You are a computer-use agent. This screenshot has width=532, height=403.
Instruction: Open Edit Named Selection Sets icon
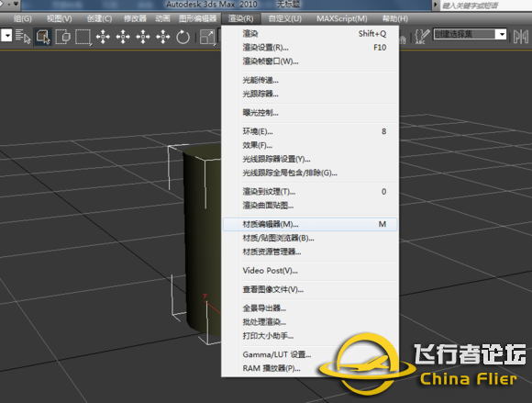click(422, 36)
